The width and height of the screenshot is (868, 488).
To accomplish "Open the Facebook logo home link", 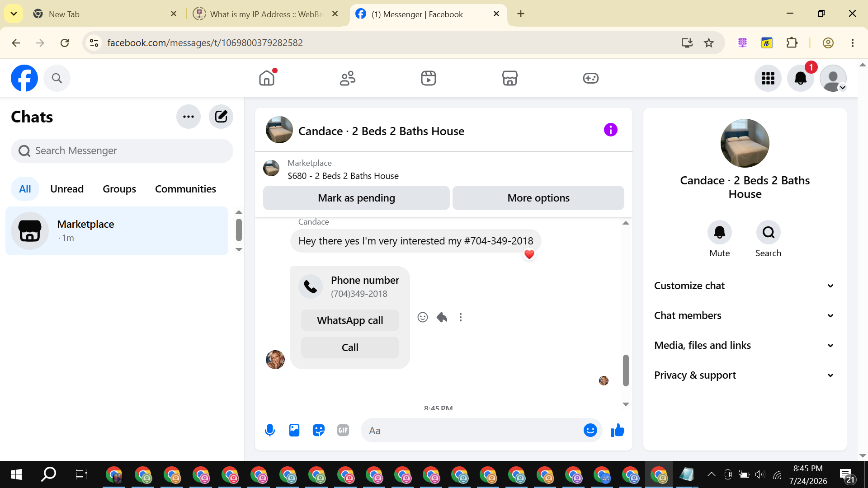I will click(x=24, y=78).
